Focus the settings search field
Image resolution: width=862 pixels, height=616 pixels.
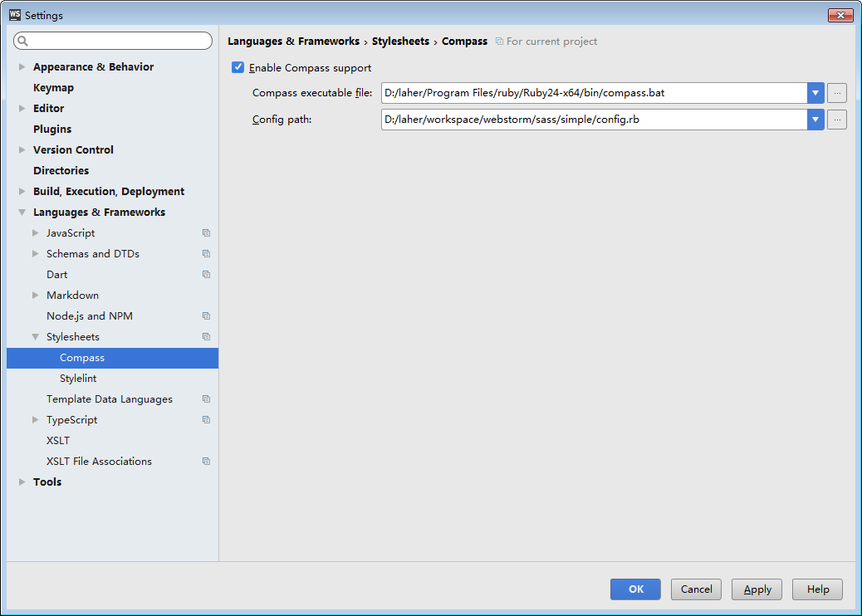113,41
